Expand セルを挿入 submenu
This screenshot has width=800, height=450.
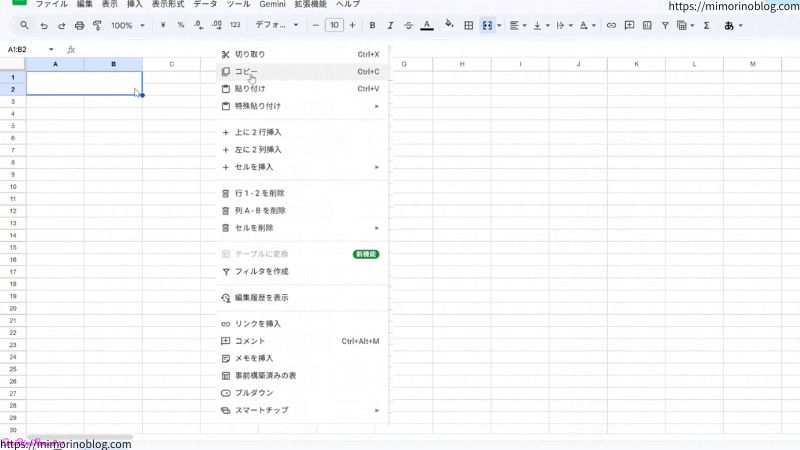pyautogui.click(x=302, y=167)
